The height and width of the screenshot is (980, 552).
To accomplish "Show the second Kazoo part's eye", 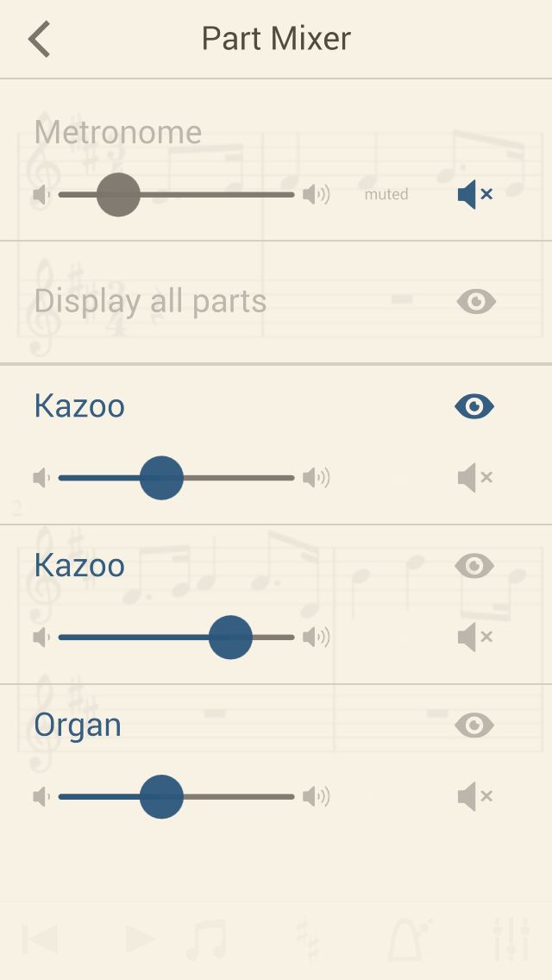I will coord(474,566).
